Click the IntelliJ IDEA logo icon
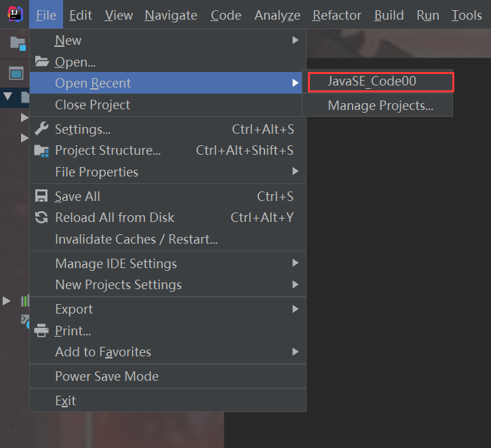The image size is (491, 448). pyautogui.click(x=14, y=14)
